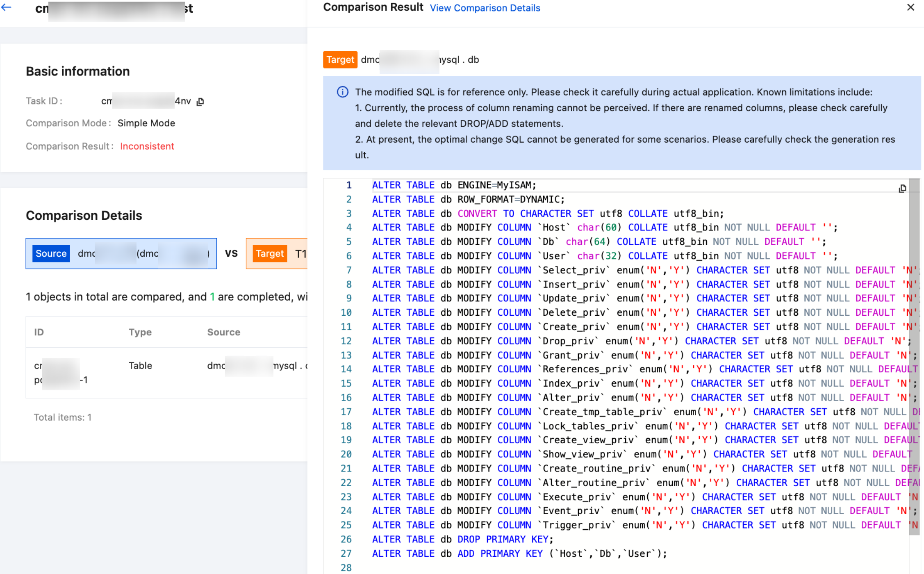Open View Comparison Details link
Screen dimensions: 924x574
pos(485,8)
